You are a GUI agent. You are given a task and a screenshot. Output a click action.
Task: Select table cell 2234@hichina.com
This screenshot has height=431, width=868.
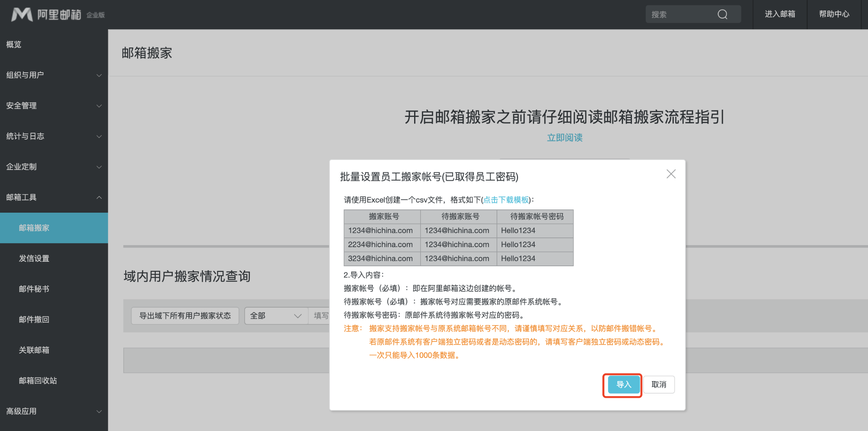pyautogui.click(x=382, y=245)
